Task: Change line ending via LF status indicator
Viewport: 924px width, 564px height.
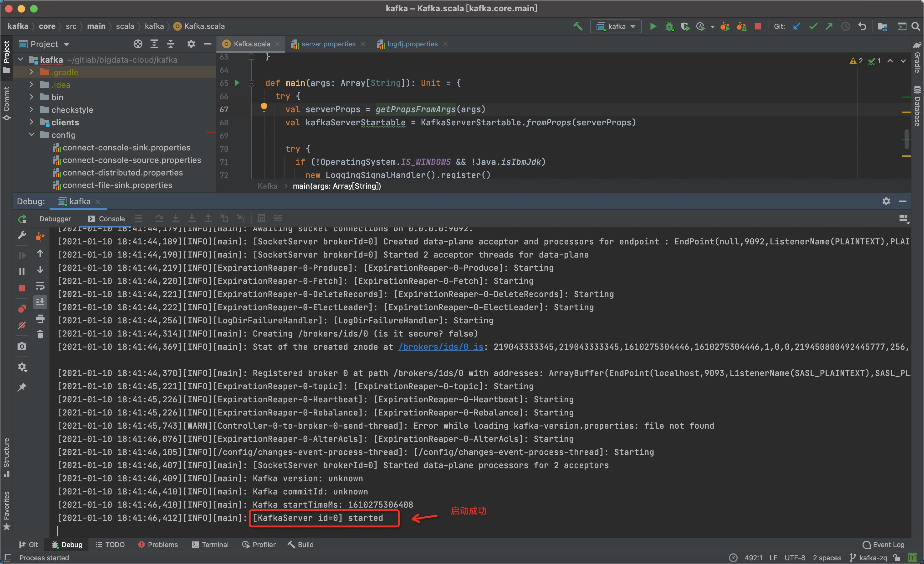Action: pos(773,558)
